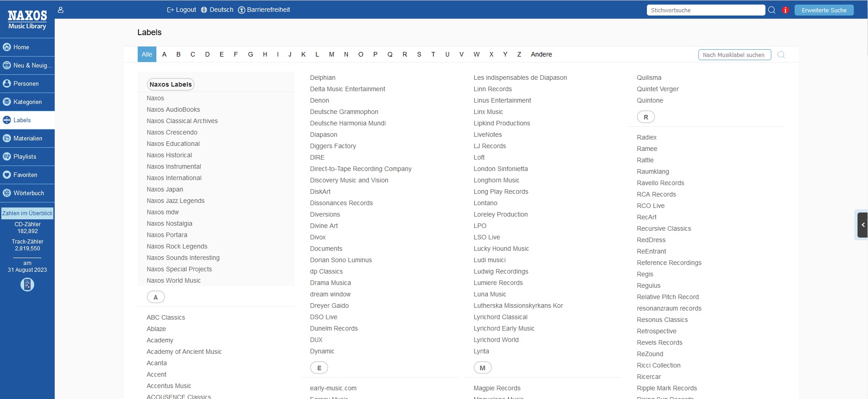Go to Home in sidebar
The width and height of the screenshot is (868, 399).
pyautogui.click(x=21, y=47)
